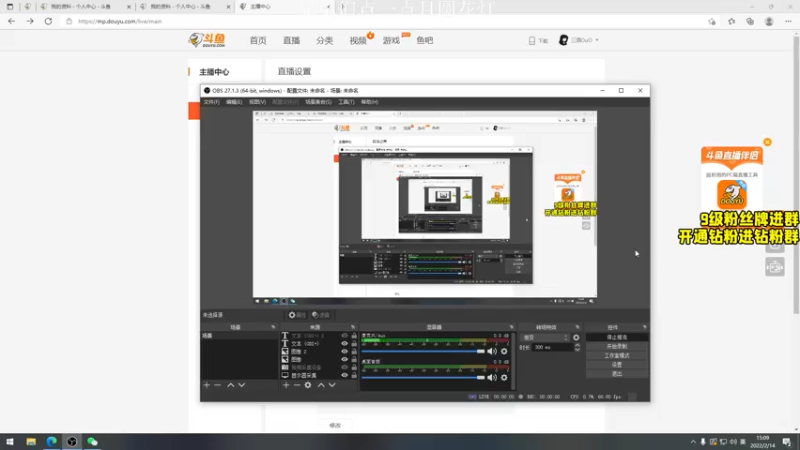Open the 场景集合(S) menu in OBS
Screen dimensions: 800x450
(318, 102)
